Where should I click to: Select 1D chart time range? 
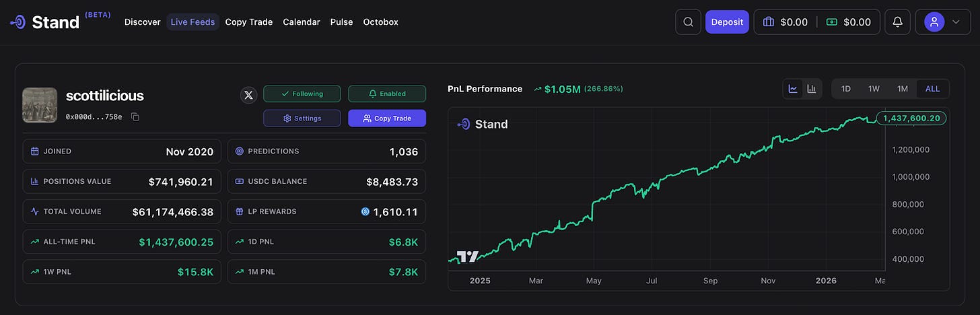846,89
